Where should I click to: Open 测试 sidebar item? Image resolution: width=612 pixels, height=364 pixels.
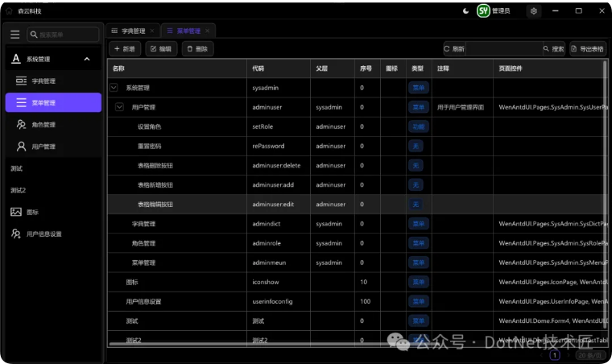pyautogui.click(x=53, y=168)
